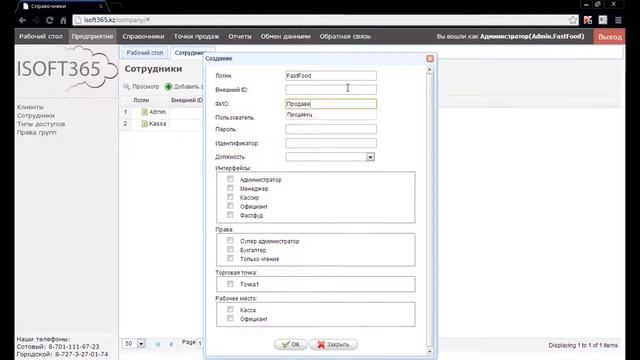This screenshot has width=640, height=360.
Task: Open the page size 50 dropdown
Action: click(x=141, y=344)
